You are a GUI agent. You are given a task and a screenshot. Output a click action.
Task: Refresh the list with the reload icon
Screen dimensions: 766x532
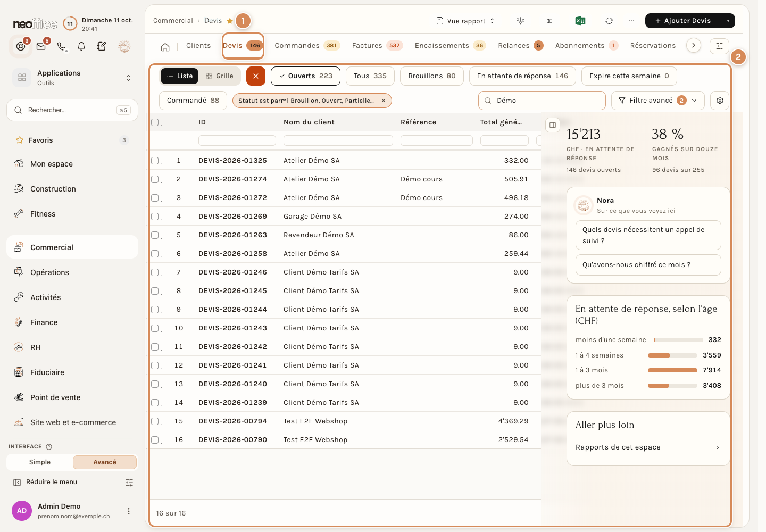pos(609,21)
